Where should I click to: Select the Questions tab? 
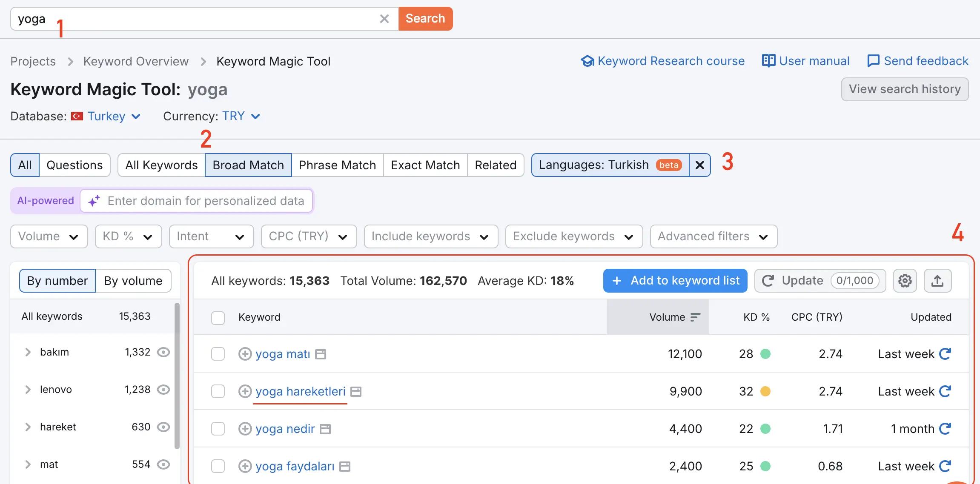click(75, 165)
